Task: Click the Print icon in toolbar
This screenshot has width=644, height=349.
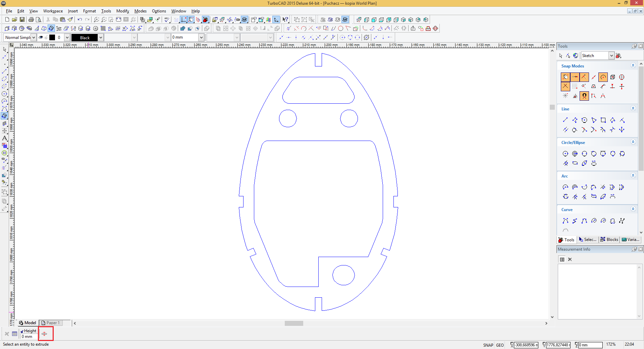Action: pyautogui.click(x=31, y=20)
